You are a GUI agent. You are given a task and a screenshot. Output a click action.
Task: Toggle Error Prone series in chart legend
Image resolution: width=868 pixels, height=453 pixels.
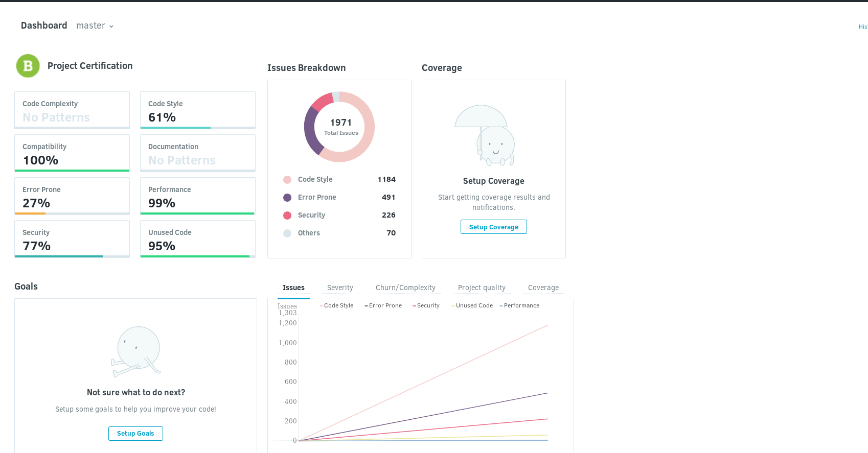tap(383, 305)
